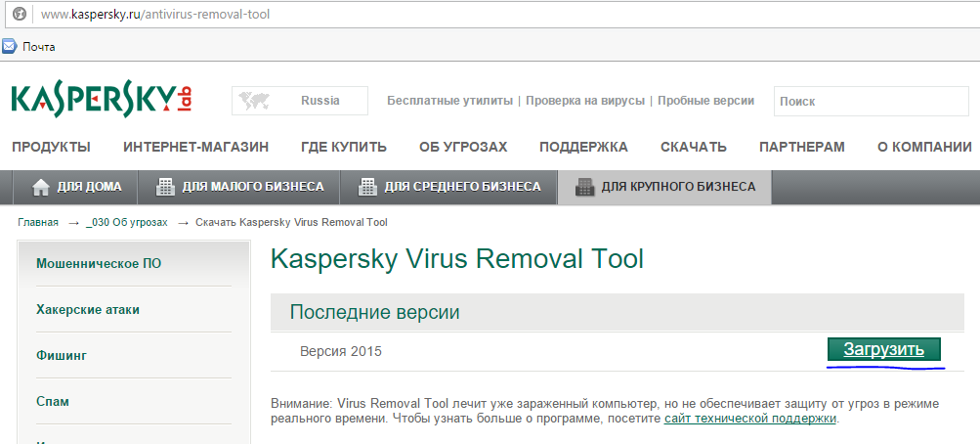
Task: Click building icon for Для малого бизнеса
Action: coord(165,187)
